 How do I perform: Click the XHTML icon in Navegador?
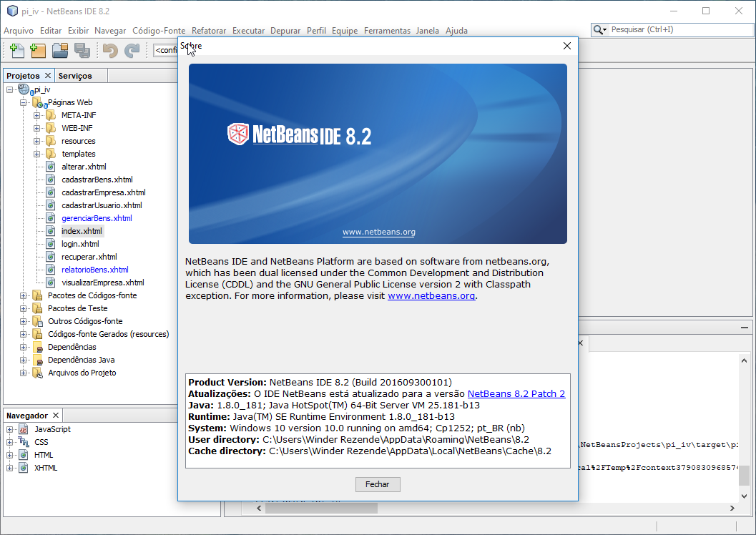(x=23, y=468)
